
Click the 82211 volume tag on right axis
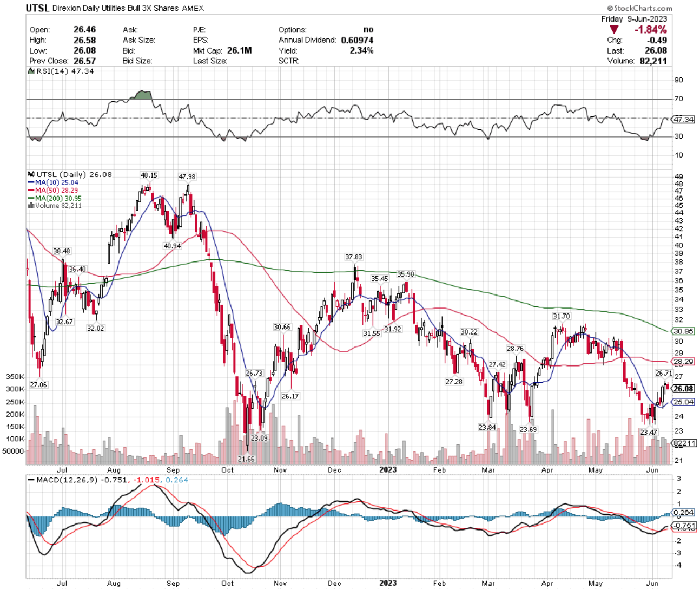point(684,443)
